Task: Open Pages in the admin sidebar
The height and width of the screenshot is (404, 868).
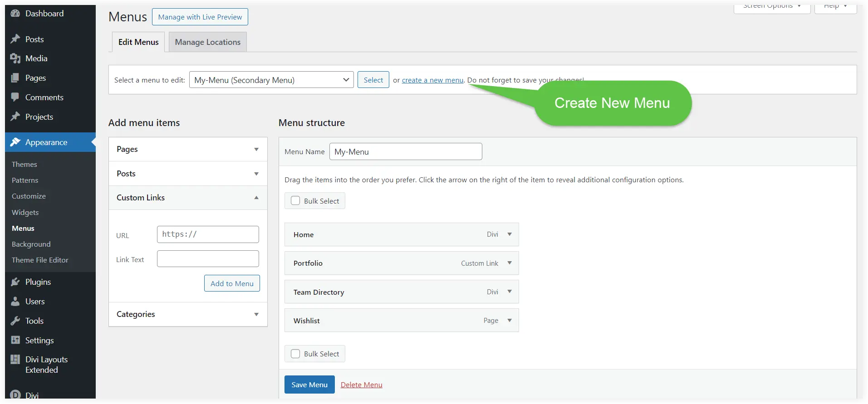Action: tap(35, 78)
